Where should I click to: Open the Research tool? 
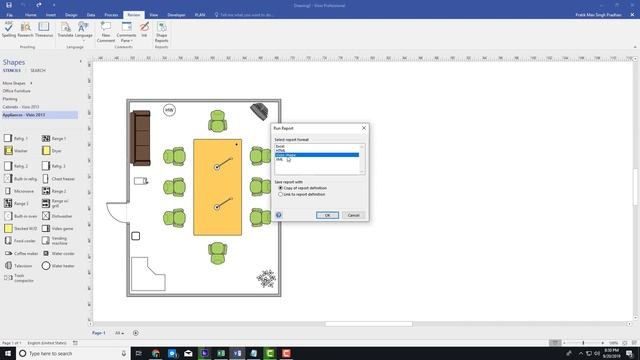(25, 30)
